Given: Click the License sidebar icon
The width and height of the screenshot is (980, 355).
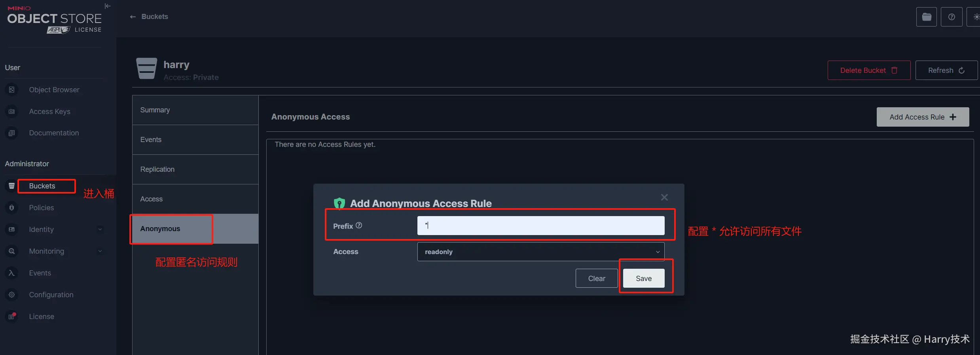Looking at the screenshot, I should coord(12,317).
